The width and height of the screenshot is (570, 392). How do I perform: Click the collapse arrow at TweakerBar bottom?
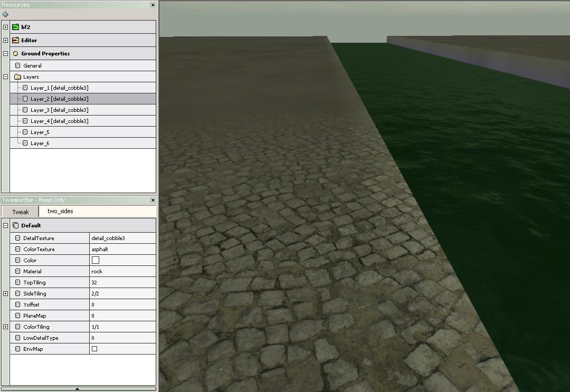78,389
